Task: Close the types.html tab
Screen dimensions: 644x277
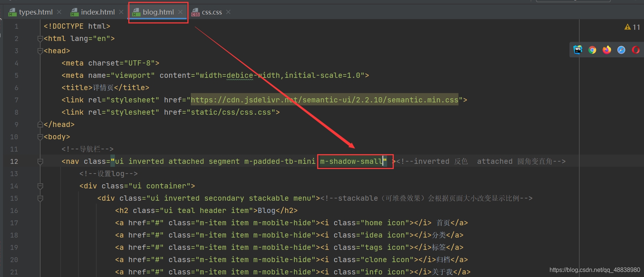Action: click(59, 12)
